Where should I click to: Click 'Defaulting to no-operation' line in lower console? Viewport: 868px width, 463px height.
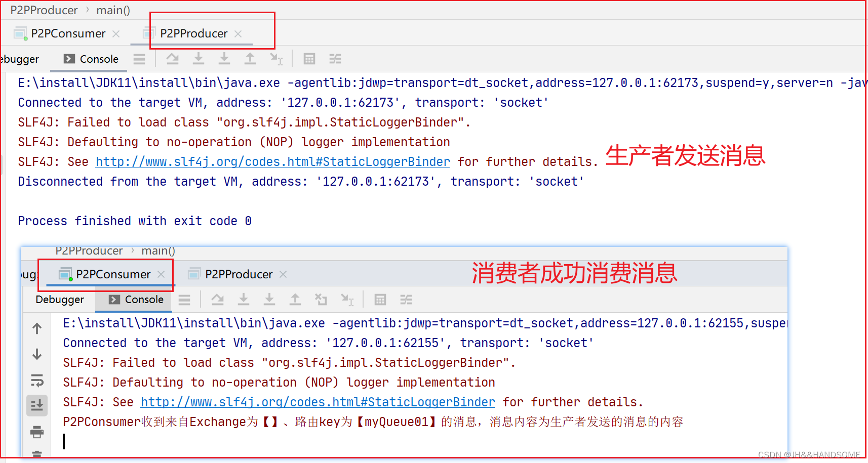[279, 383]
